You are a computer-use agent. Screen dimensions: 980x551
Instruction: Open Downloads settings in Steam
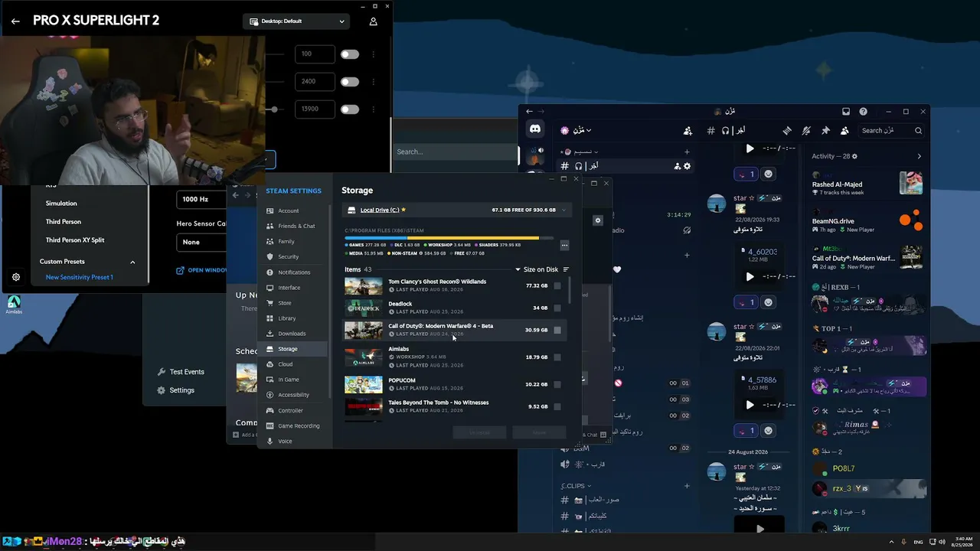pyautogui.click(x=292, y=334)
